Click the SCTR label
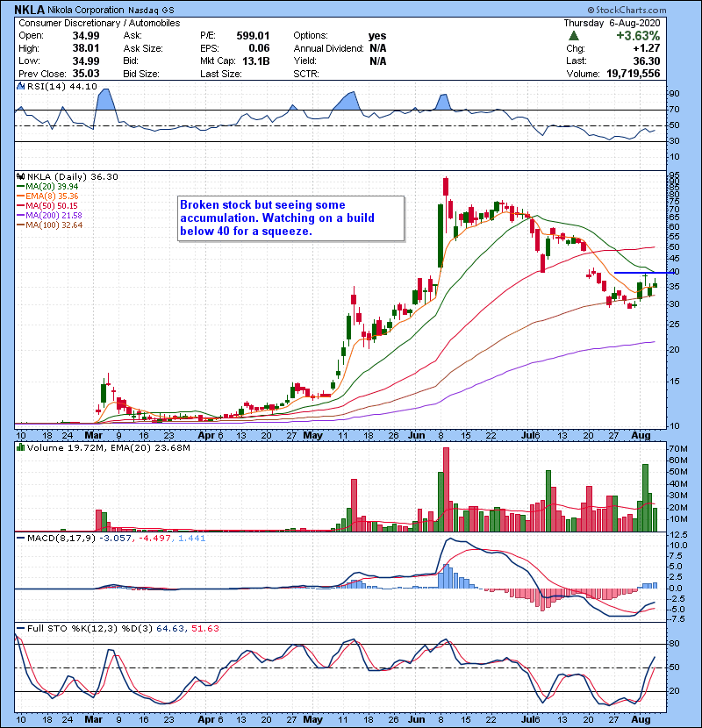The width and height of the screenshot is (702, 728). click(306, 74)
